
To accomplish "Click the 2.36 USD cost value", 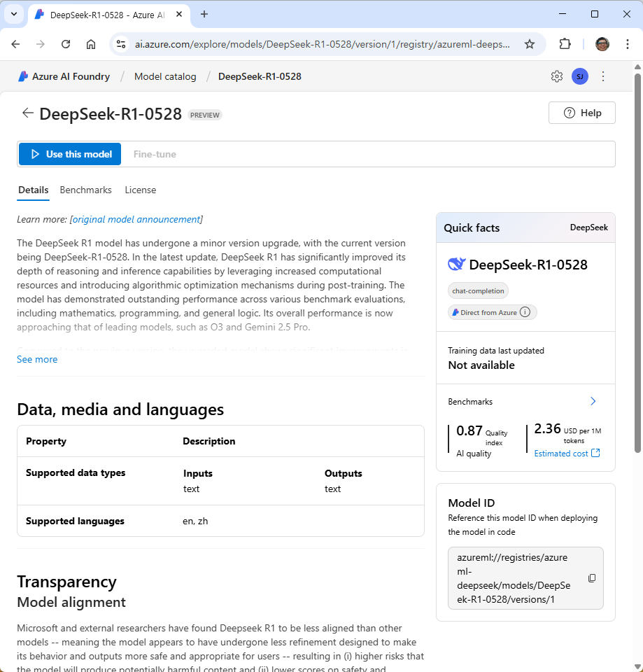I will (x=547, y=428).
